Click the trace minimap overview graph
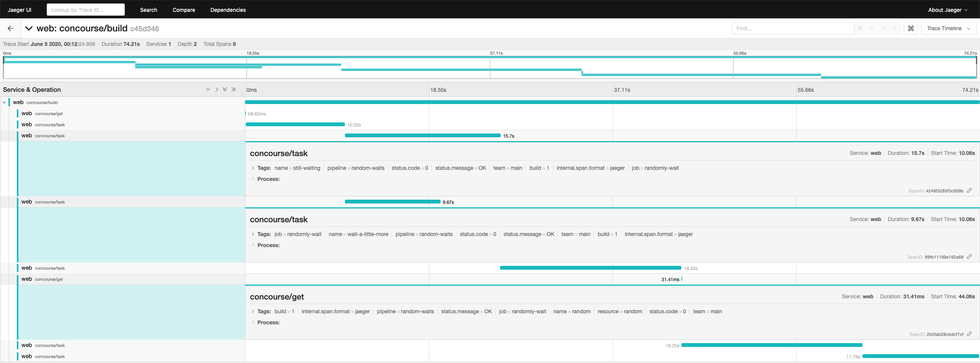This screenshot has width=980, height=363. [490, 67]
